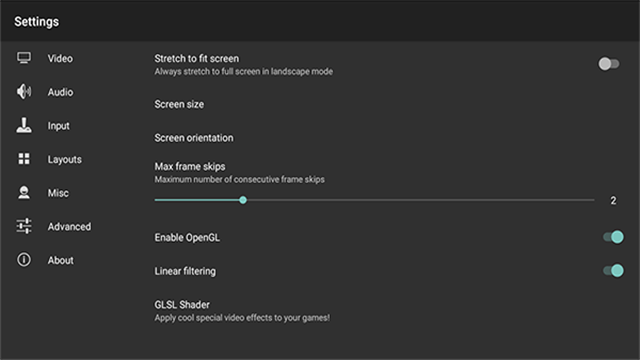Switch to the Audio settings section
Viewport: 640px width, 360px height.
[x=60, y=92]
